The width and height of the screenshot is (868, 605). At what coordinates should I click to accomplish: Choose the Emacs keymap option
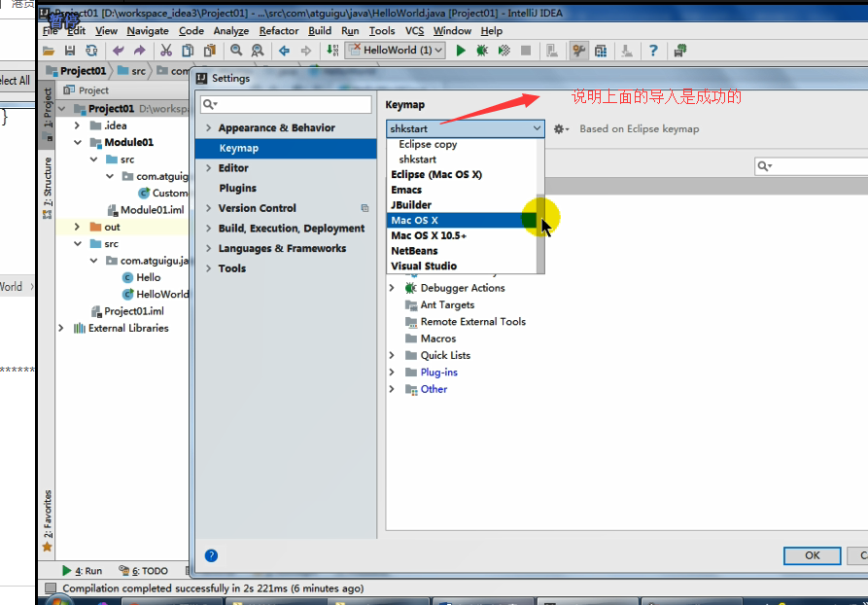(x=462, y=190)
